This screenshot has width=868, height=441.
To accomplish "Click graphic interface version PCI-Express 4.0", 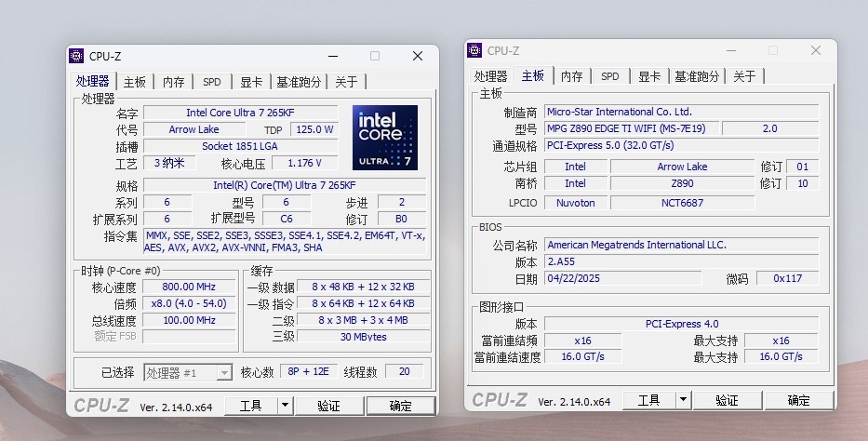I will pos(681,324).
